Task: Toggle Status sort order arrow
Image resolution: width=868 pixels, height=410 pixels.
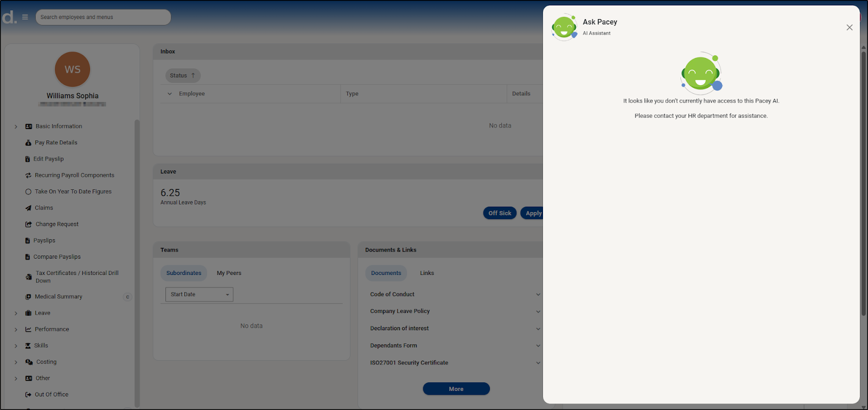Action: pos(193,76)
